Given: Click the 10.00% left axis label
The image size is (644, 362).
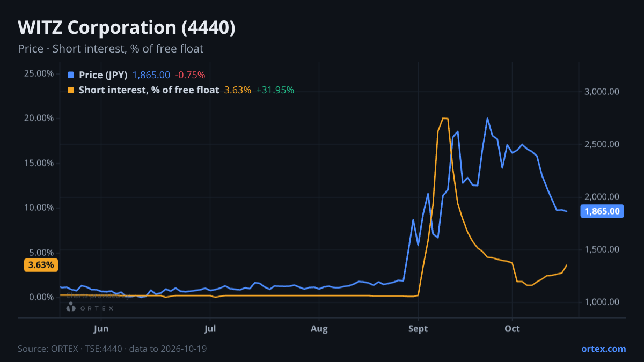Looking at the screenshot, I should (x=39, y=208).
